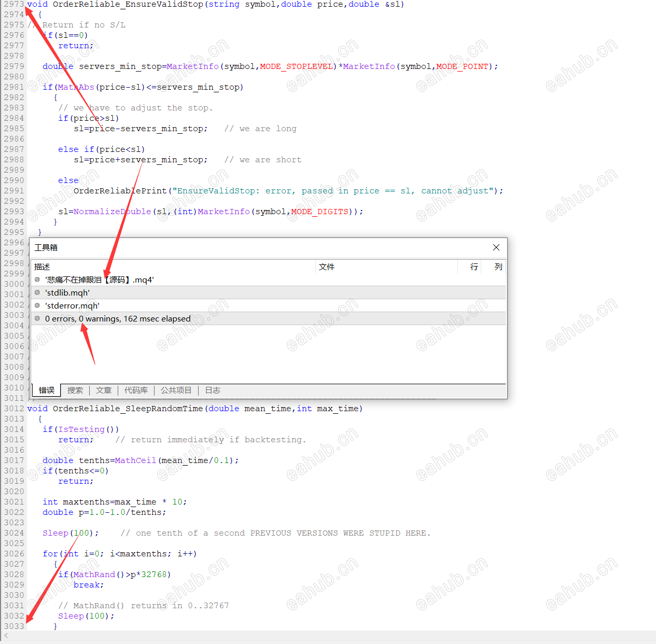The width and height of the screenshot is (656, 644).
Task: Select the '悲痛不在掉眼泪【源码】.mq4' row
Action: coord(269,279)
